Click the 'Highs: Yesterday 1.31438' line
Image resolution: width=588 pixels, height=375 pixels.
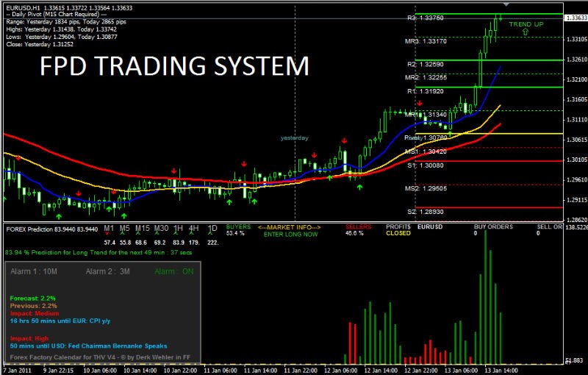(x=61, y=29)
